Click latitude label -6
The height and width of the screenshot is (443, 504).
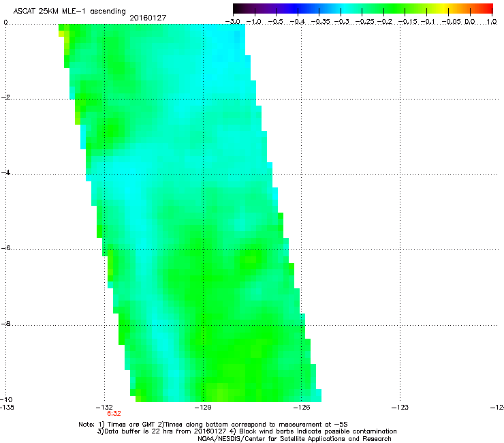[5, 248]
